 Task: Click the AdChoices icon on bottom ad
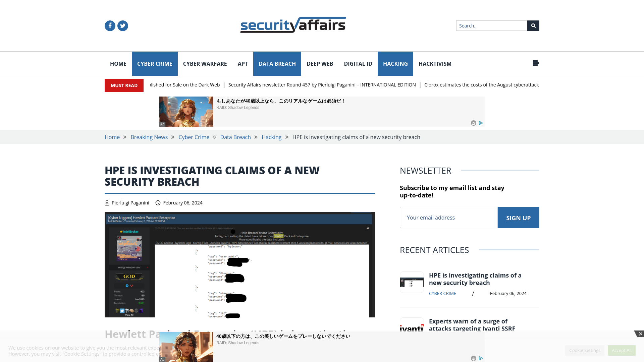481,358
